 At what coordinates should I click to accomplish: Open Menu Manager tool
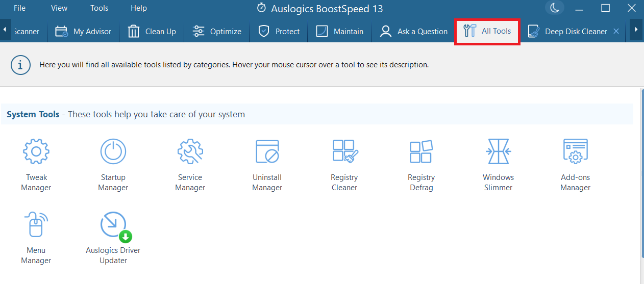[36, 238]
